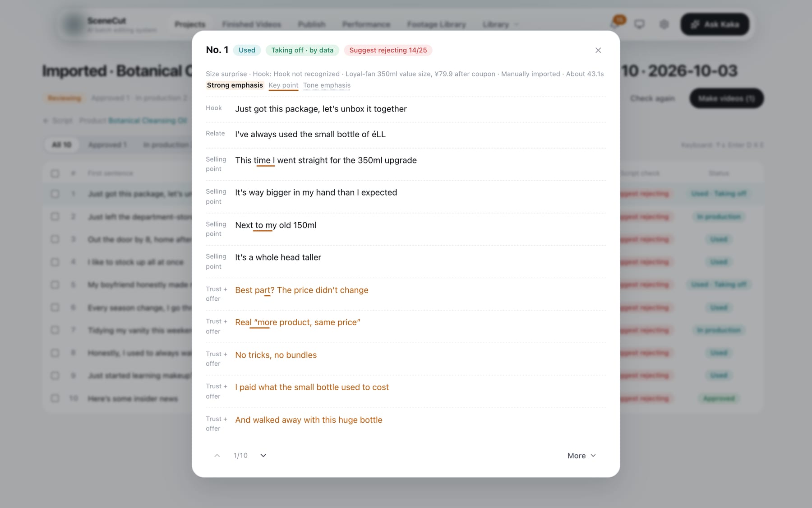The width and height of the screenshot is (812, 508).
Task: Click the 1/10 page indicator
Action: [240, 456]
